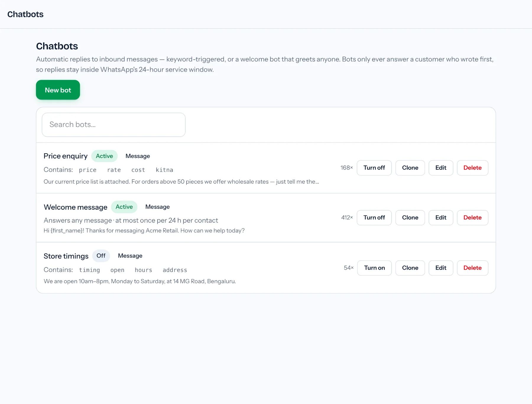Click the 168× trigger count
Image resolution: width=532 pixels, height=404 pixels.
[347, 168]
